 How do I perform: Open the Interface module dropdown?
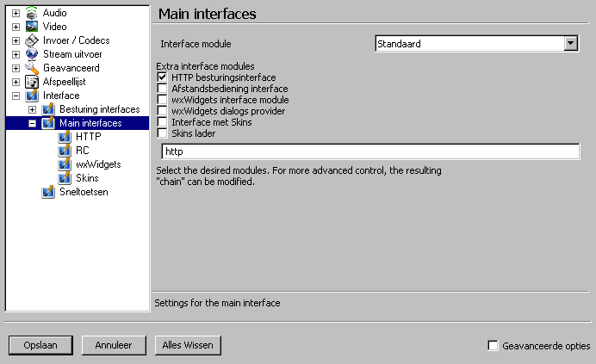(570, 44)
